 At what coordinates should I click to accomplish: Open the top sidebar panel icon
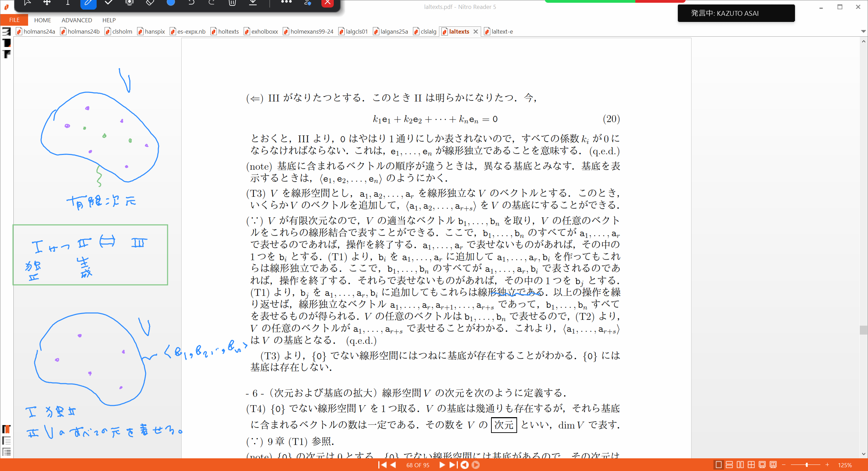click(7, 32)
